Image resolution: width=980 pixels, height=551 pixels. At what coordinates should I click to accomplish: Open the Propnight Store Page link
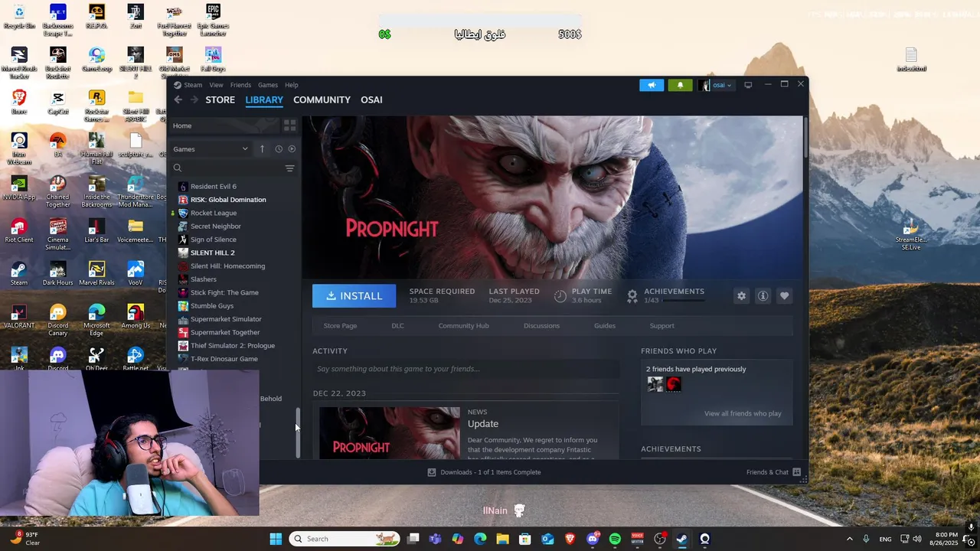click(340, 326)
